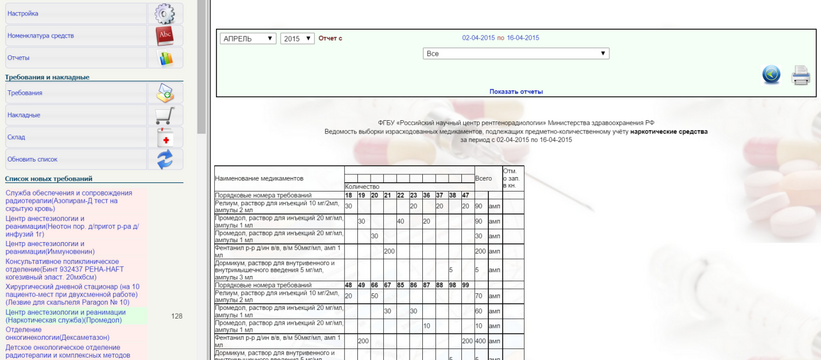Click the medicine box icon for Склад

pyautogui.click(x=165, y=137)
